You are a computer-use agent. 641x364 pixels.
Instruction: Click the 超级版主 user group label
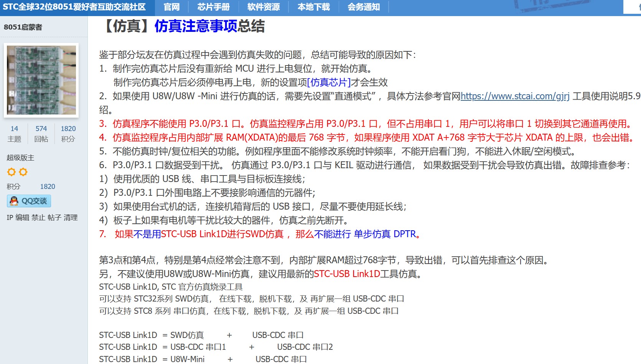coord(20,158)
